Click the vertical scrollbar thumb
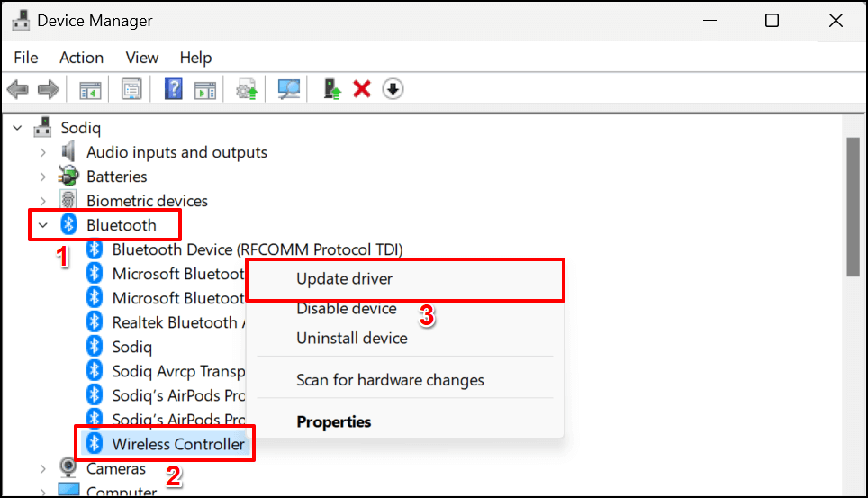The width and height of the screenshot is (868, 498). [854, 205]
